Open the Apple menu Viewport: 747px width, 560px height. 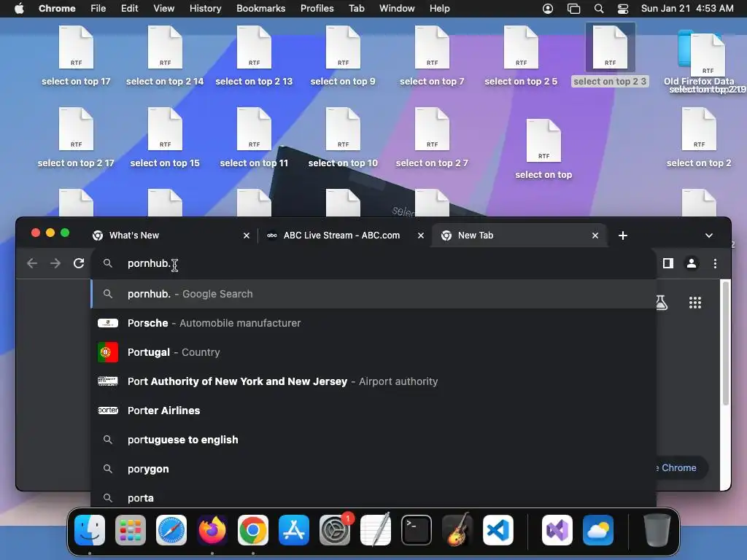coord(19,8)
